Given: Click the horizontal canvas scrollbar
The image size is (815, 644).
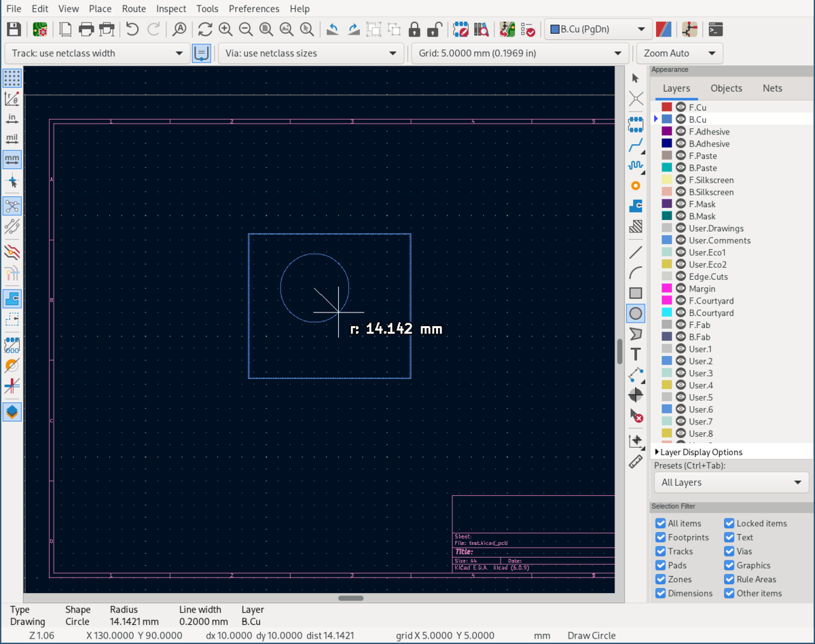Looking at the screenshot, I should tap(351, 598).
